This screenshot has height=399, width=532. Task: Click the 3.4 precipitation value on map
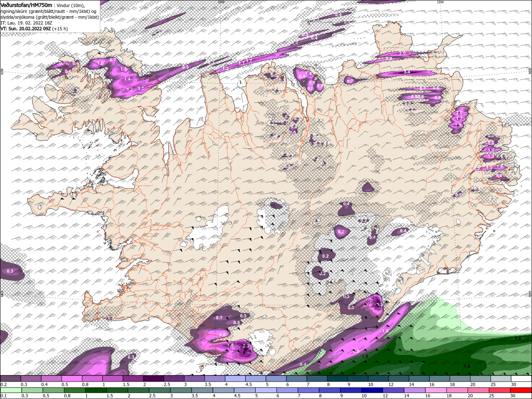click(407, 72)
